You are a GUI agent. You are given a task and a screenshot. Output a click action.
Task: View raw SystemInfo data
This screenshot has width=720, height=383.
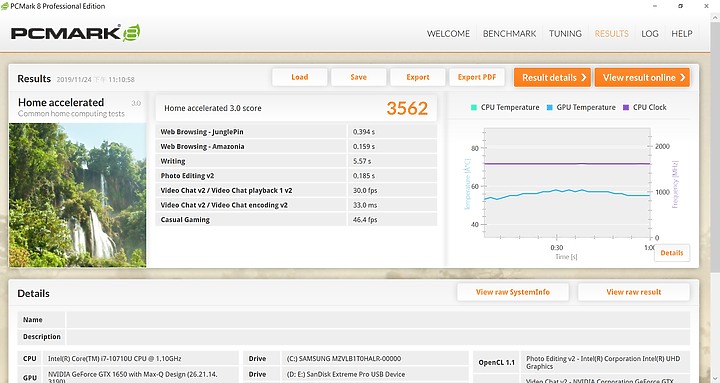click(x=513, y=292)
